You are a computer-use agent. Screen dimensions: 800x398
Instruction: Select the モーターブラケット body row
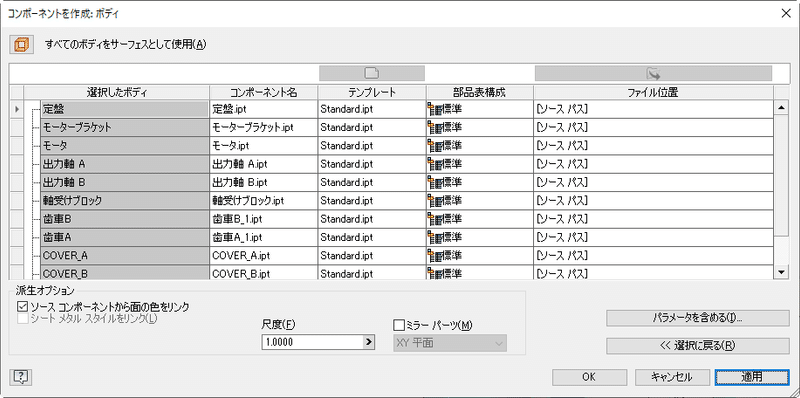[125, 128]
